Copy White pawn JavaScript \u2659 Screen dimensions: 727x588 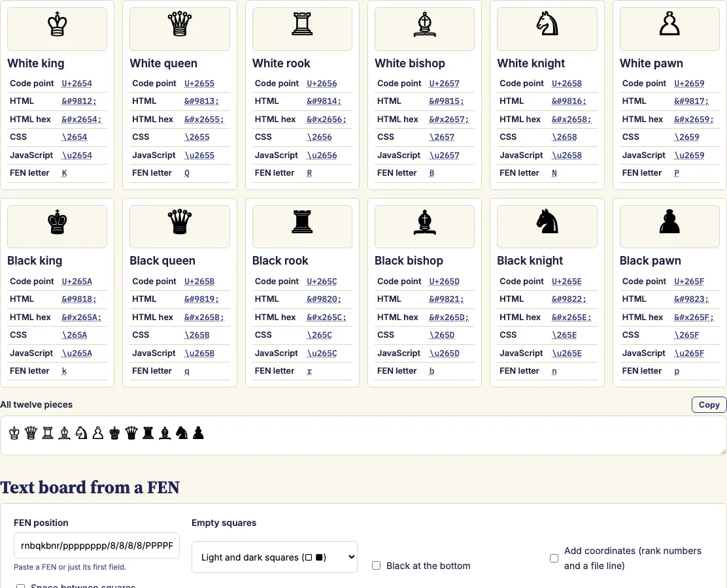[x=689, y=155]
